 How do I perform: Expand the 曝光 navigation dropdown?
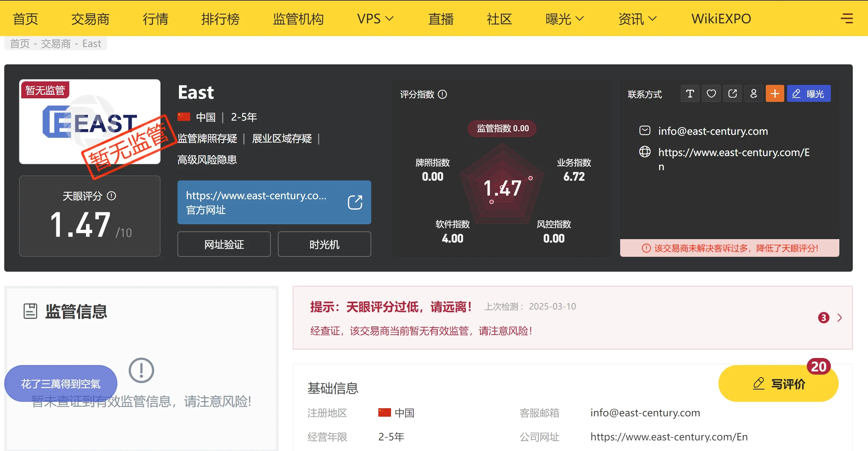[565, 18]
